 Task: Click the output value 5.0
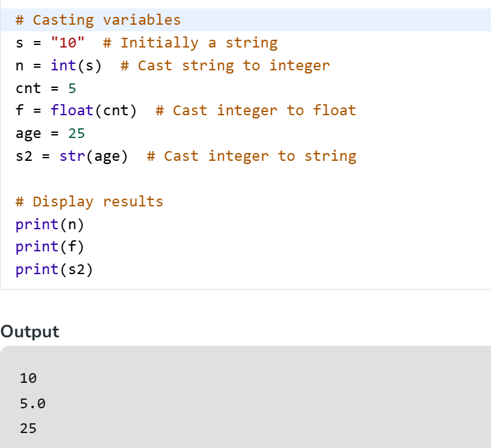tap(33, 404)
